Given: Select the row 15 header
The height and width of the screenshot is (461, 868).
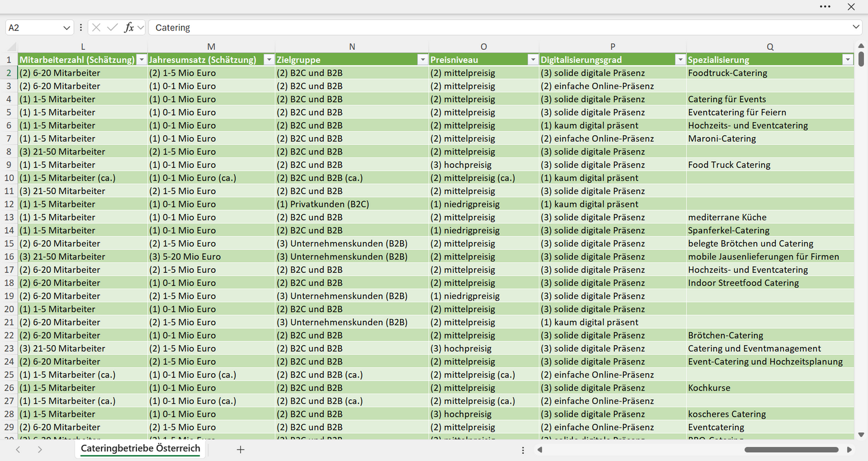Looking at the screenshot, I should pyautogui.click(x=9, y=243).
